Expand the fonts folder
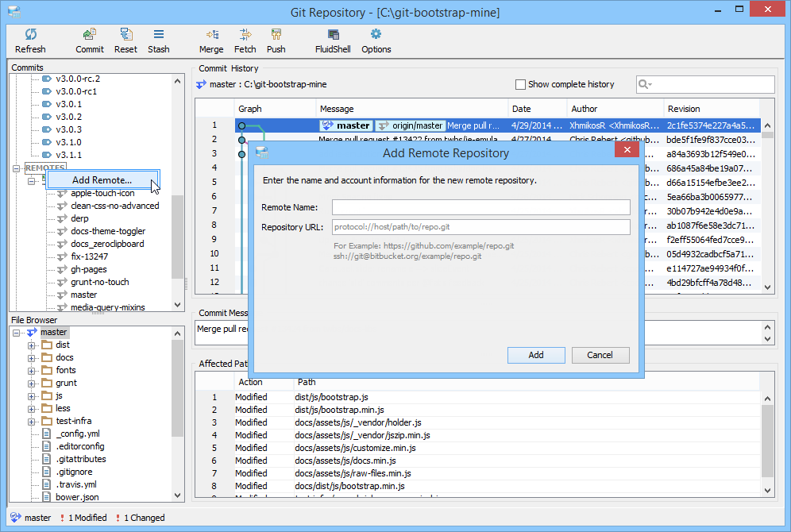Image resolution: width=791 pixels, height=532 pixels. 31,371
